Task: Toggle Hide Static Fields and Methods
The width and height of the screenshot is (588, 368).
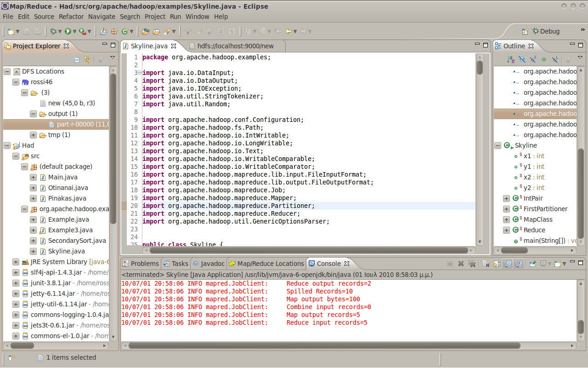Action: (x=533, y=59)
